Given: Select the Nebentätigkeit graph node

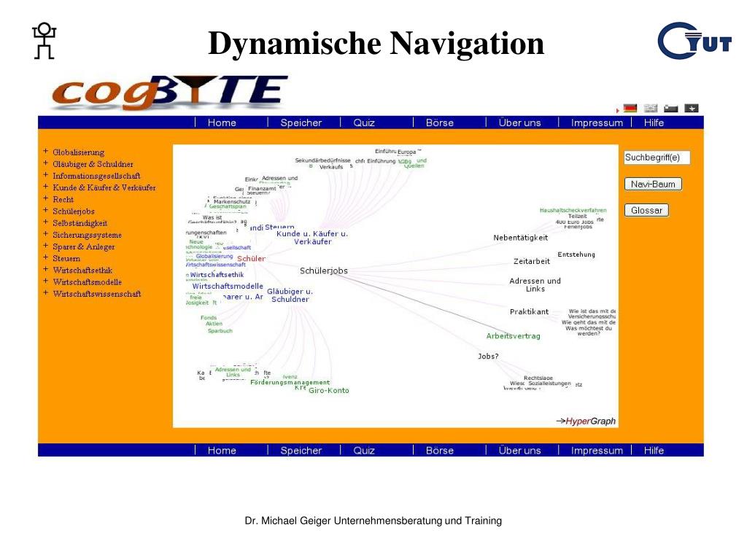Looking at the screenshot, I should coord(521,238).
